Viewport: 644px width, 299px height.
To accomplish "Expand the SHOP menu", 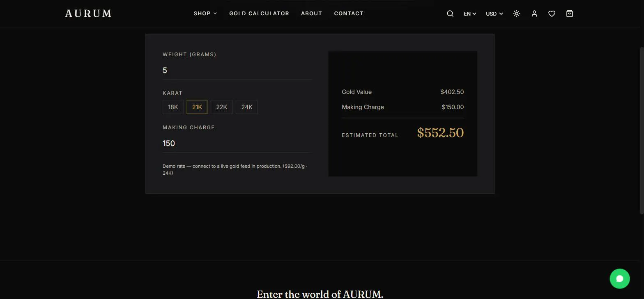I will pyautogui.click(x=205, y=14).
